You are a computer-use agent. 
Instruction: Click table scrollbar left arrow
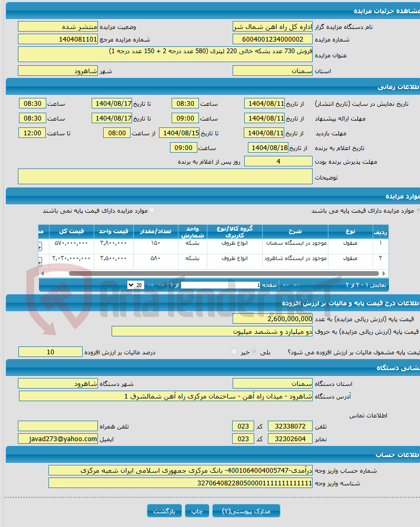(x=42, y=274)
